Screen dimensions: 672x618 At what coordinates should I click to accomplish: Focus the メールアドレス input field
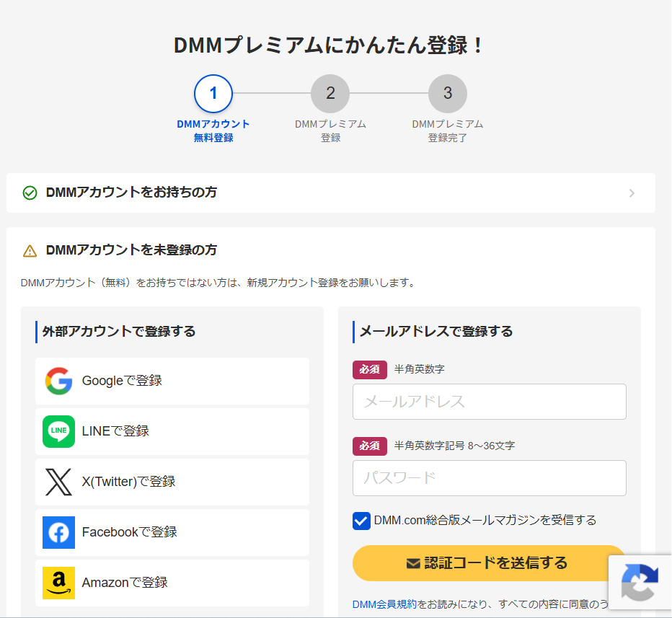point(490,402)
